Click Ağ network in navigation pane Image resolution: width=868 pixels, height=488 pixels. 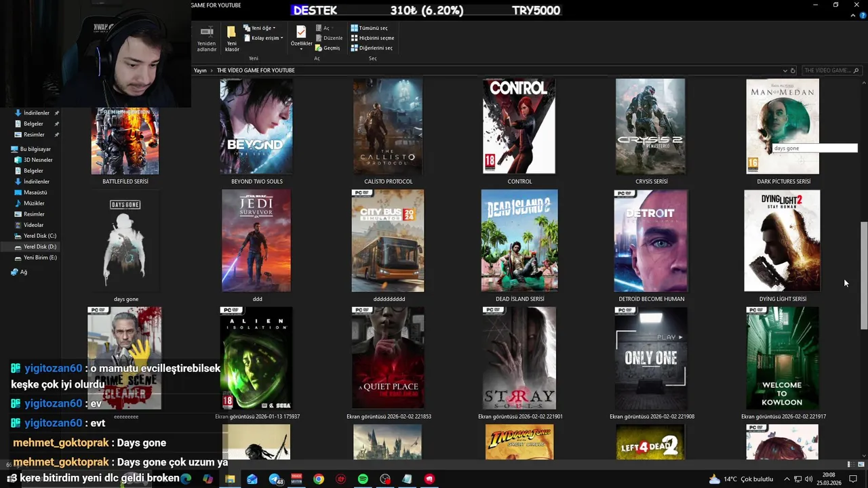click(x=19, y=272)
